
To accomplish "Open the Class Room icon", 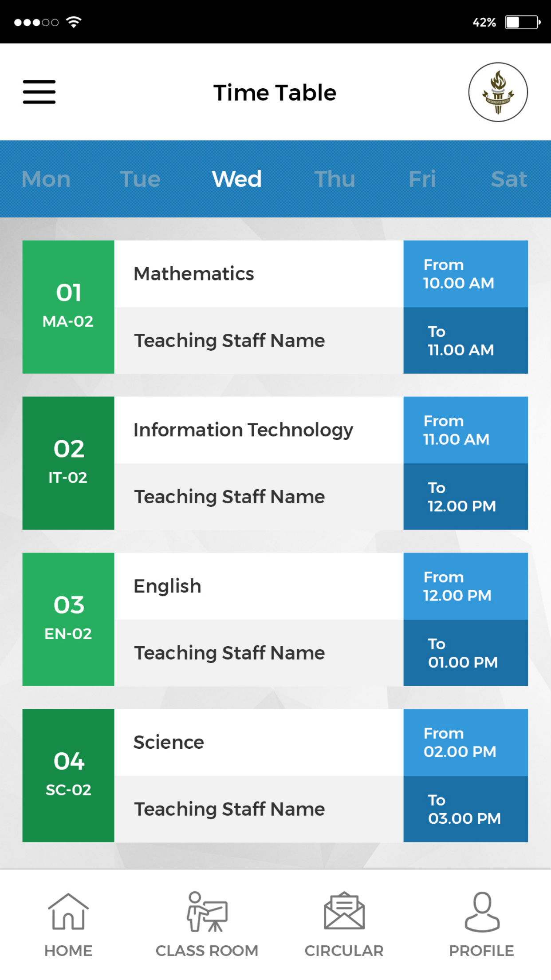I will (x=207, y=912).
